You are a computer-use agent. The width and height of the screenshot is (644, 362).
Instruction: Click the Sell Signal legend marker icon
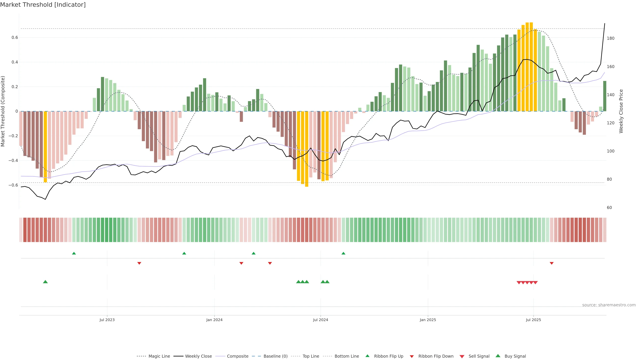point(462,356)
